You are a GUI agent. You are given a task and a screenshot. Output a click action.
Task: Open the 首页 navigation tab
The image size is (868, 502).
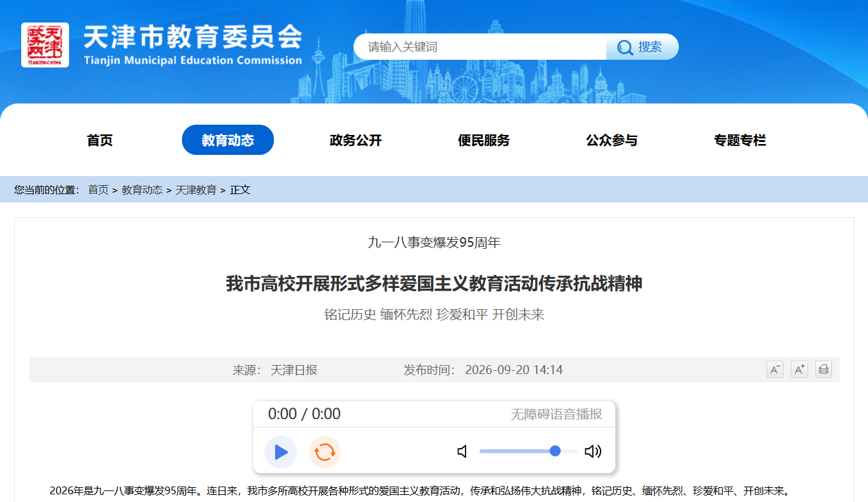pyautogui.click(x=100, y=140)
